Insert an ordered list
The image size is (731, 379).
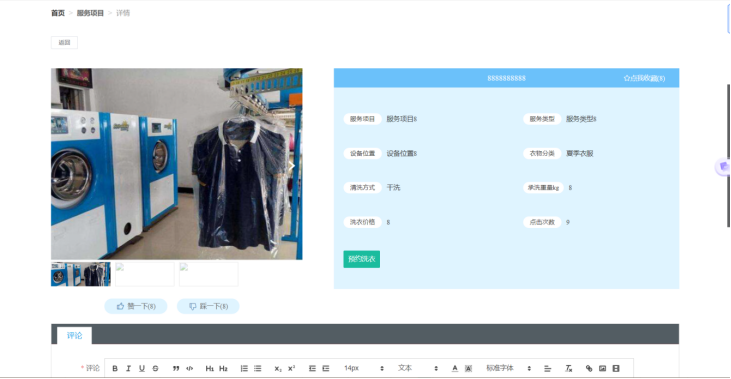point(244,368)
